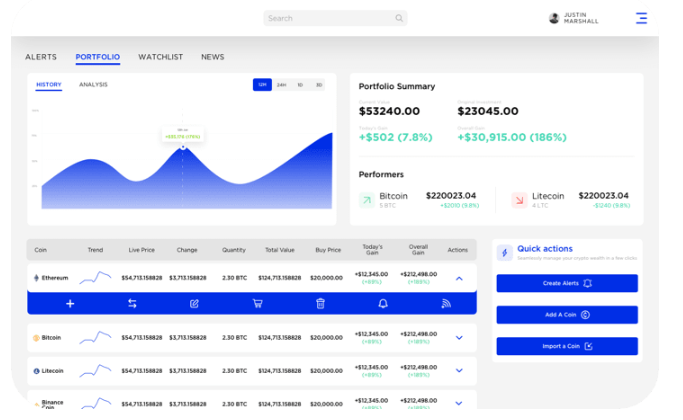683x420 pixels.
Task: Open the hamburger menu icon at top right
Action: (x=641, y=18)
